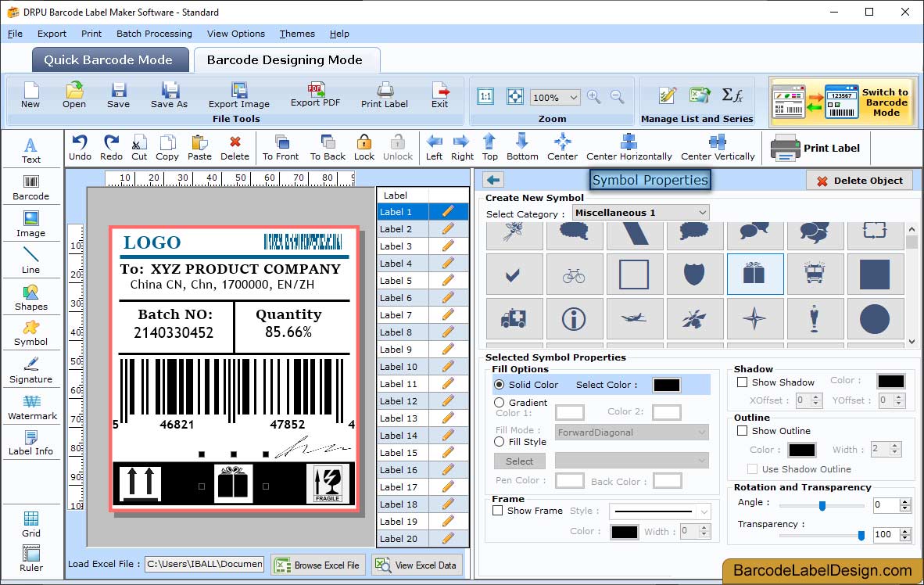Choose the info circle symbol
Image resolution: width=924 pixels, height=585 pixels.
point(574,319)
